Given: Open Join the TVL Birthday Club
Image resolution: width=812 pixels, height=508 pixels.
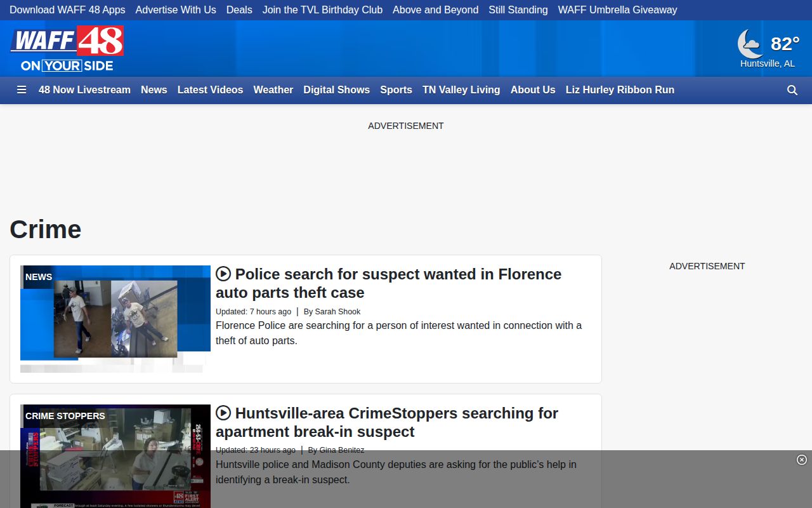Looking at the screenshot, I should tap(322, 10).
